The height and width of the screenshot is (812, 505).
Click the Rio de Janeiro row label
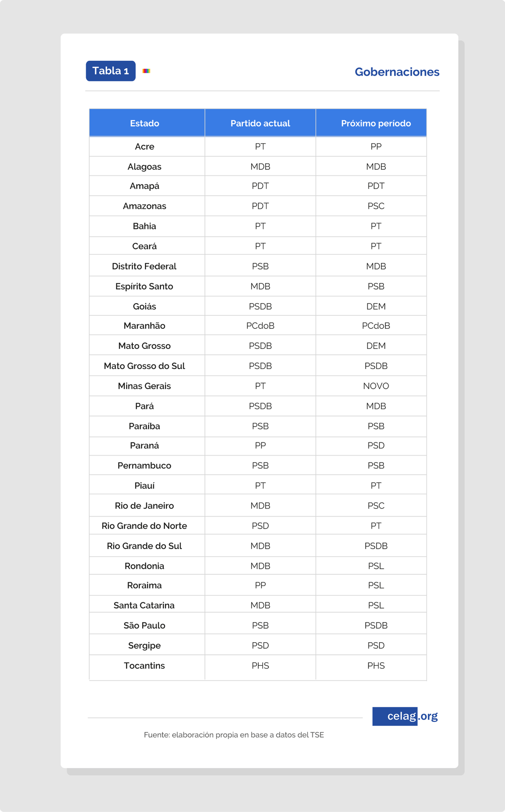pos(144,506)
